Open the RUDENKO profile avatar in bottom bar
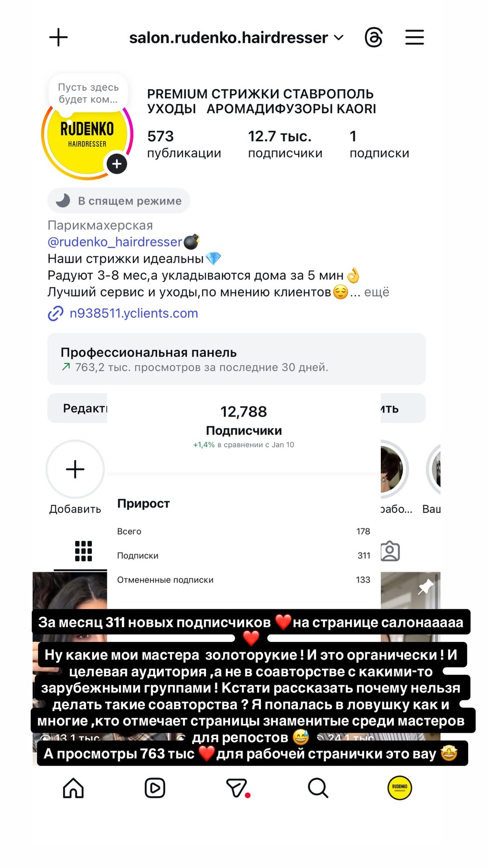The width and height of the screenshot is (489, 868). click(x=399, y=788)
